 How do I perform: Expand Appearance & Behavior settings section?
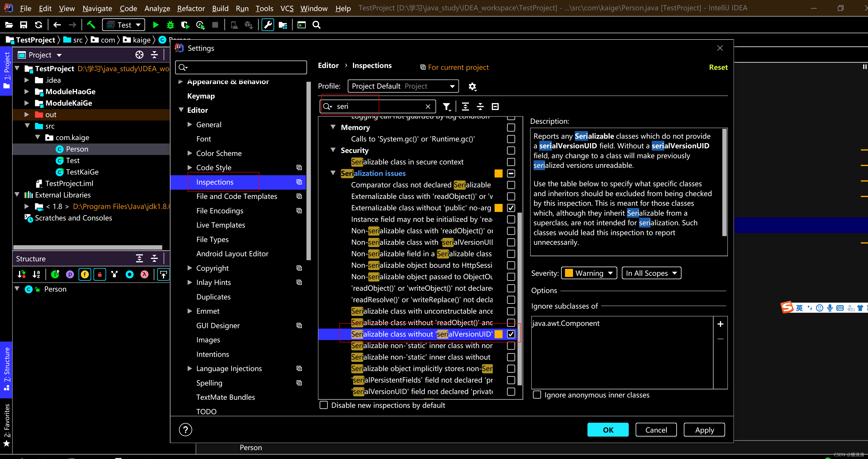tap(181, 82)
